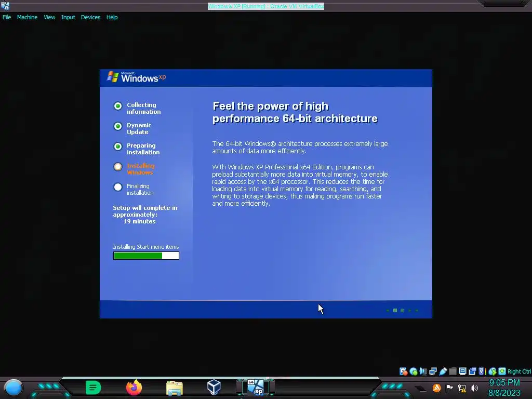Click the network warning tray icon
This screenshot has width=532, height=399.
point(462,388)
